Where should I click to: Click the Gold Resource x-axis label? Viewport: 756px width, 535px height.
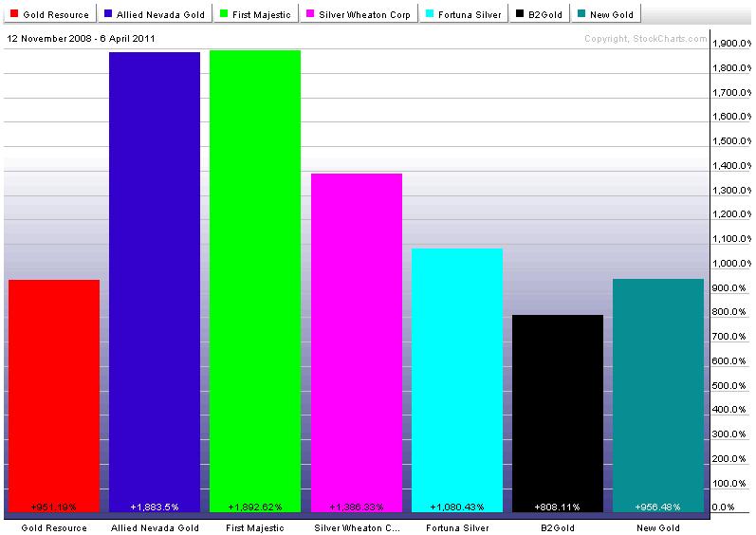click(x=54, y=527)
